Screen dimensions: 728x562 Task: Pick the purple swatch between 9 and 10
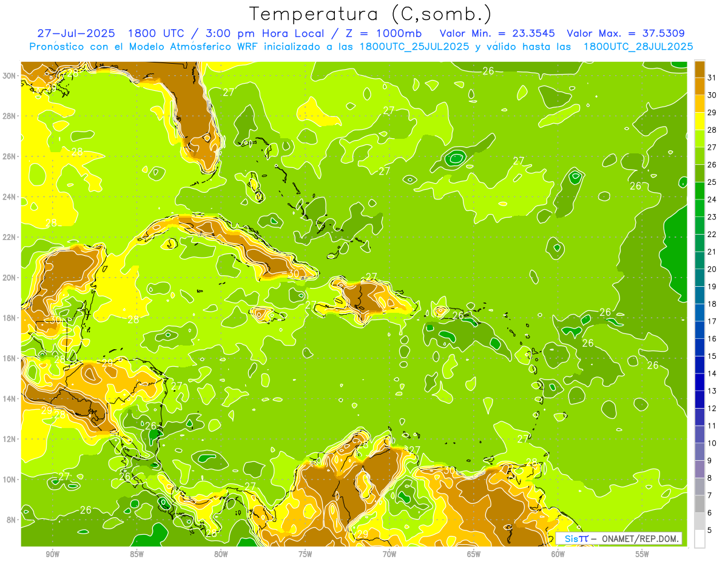tap(699, 452)
